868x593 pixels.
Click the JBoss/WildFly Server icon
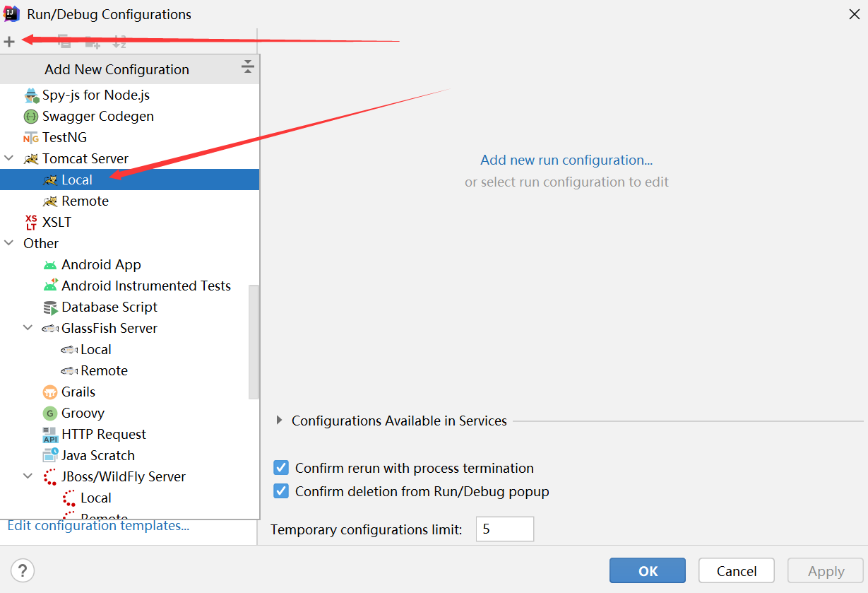click(50, 477)
